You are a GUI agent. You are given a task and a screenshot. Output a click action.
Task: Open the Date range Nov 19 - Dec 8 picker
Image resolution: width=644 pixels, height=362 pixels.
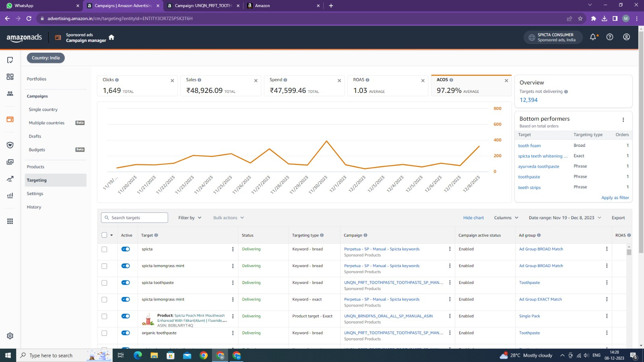[x=565, y=218]
